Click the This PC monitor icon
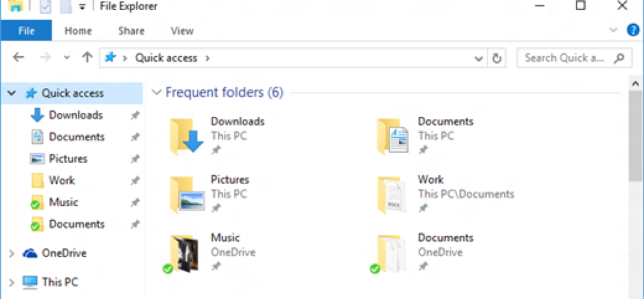Image resolution: width=644 pixels, height=299 pixels. click(30, 282)
